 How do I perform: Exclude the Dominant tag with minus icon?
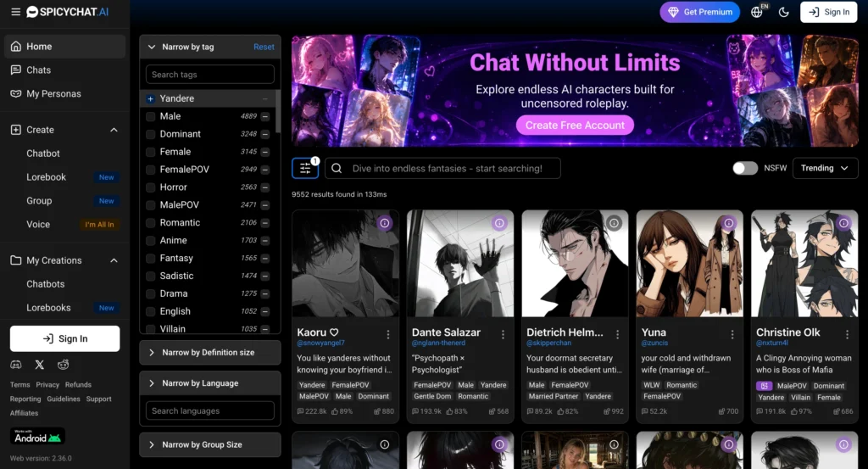[x=265, y=134]
